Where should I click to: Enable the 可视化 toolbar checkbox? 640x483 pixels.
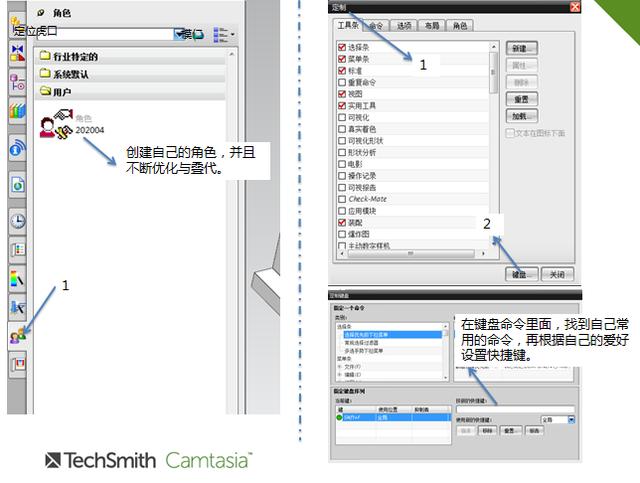coord(342,117)
